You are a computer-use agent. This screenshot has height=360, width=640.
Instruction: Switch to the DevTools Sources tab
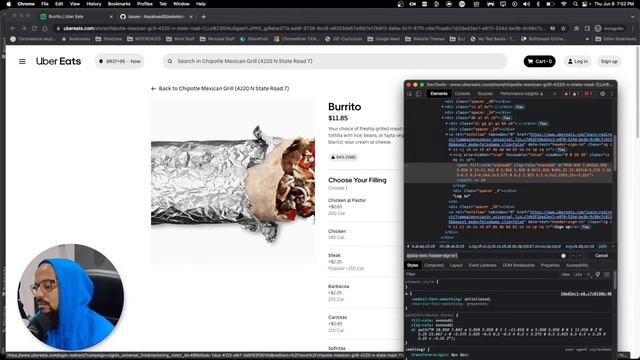(x=485, y=94)
